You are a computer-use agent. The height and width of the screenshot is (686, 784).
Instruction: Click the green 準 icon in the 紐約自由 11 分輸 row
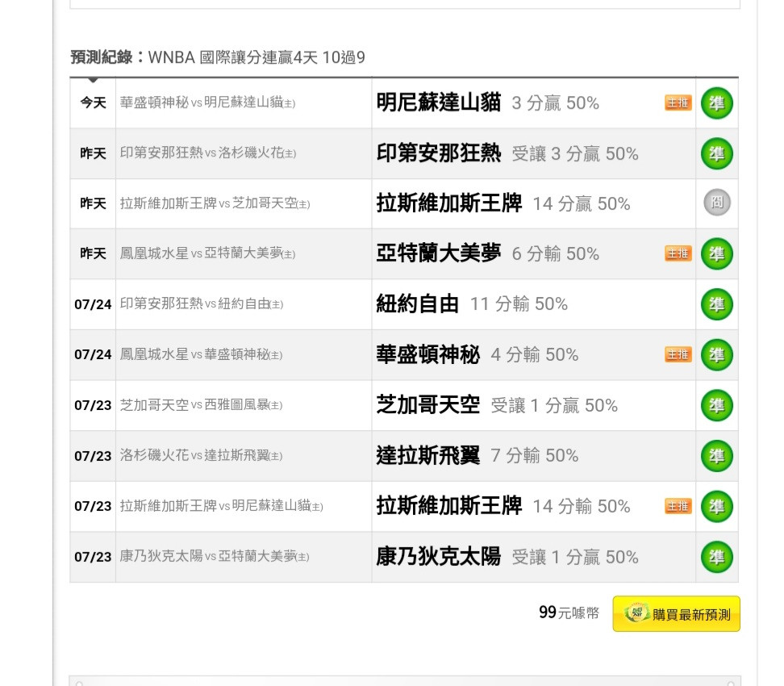tap(716, 304)
